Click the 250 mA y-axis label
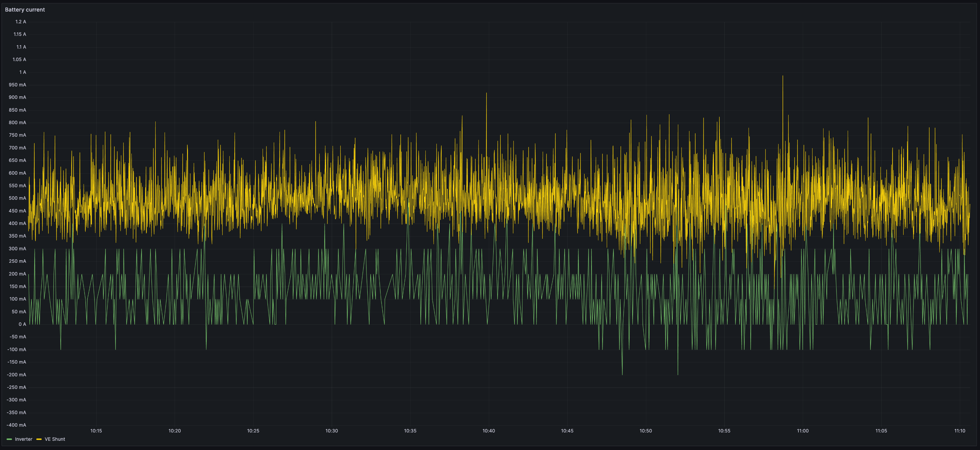 pyautogui.click(x=18, y=261)
